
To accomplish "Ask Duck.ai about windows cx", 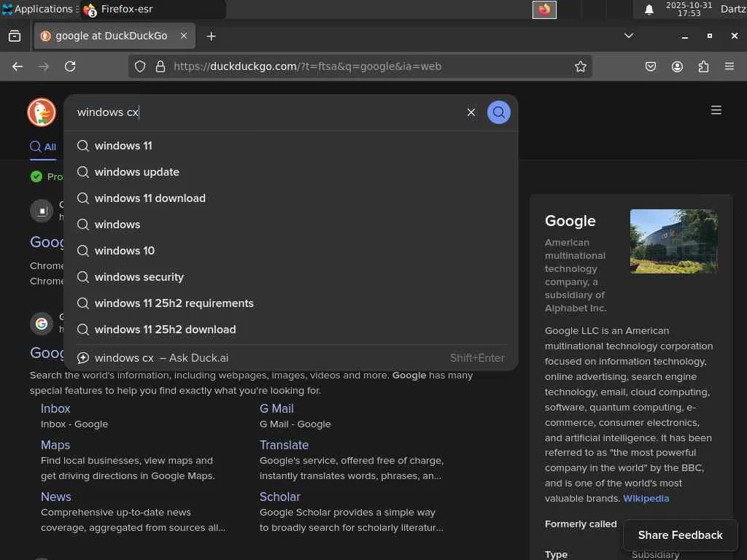I will [291, 357].
